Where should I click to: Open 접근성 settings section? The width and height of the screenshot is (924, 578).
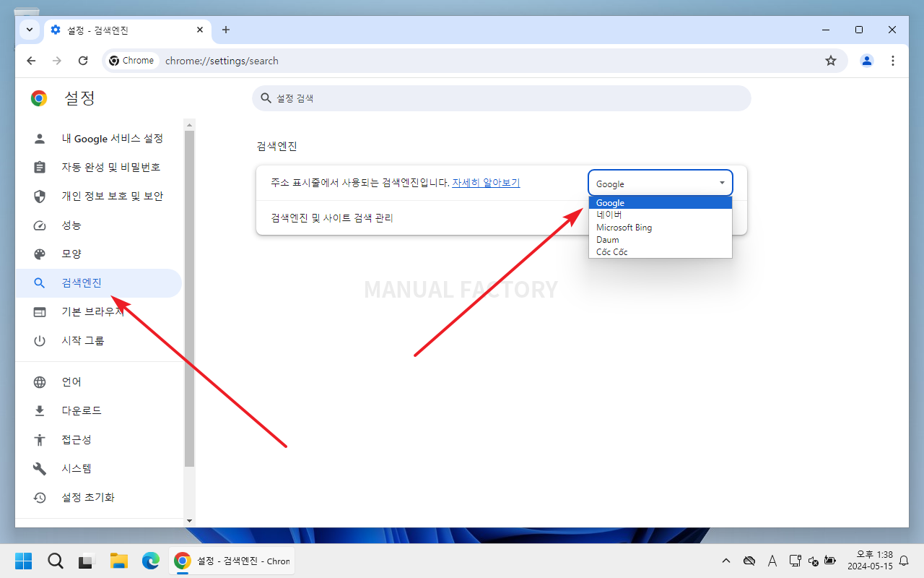tap(99, 440)
